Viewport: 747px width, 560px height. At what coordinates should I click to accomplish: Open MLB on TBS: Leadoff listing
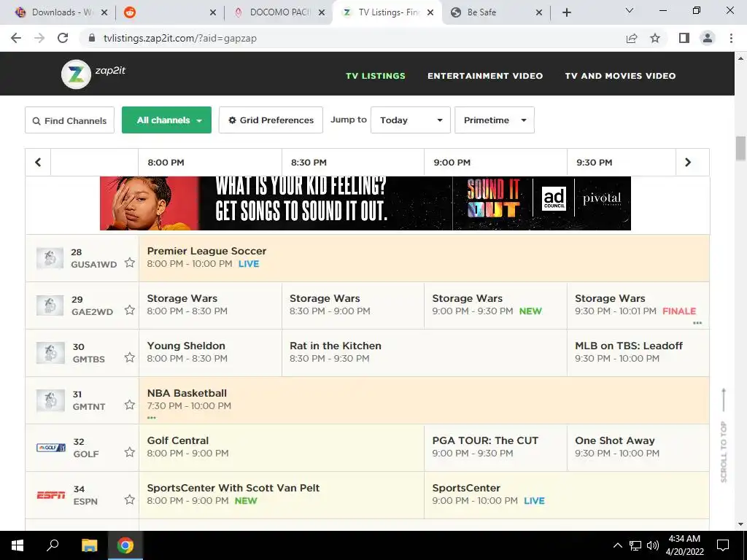pos(638,353)
